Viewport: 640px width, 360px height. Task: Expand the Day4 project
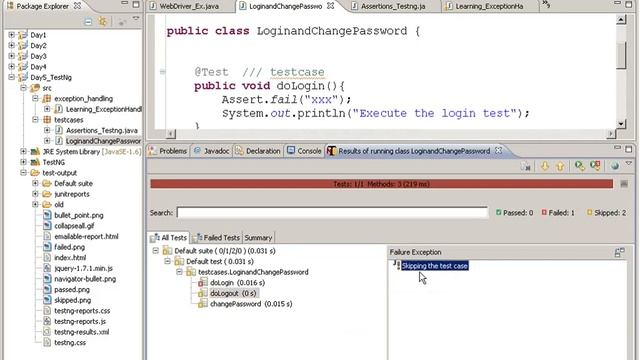(11, 67)
